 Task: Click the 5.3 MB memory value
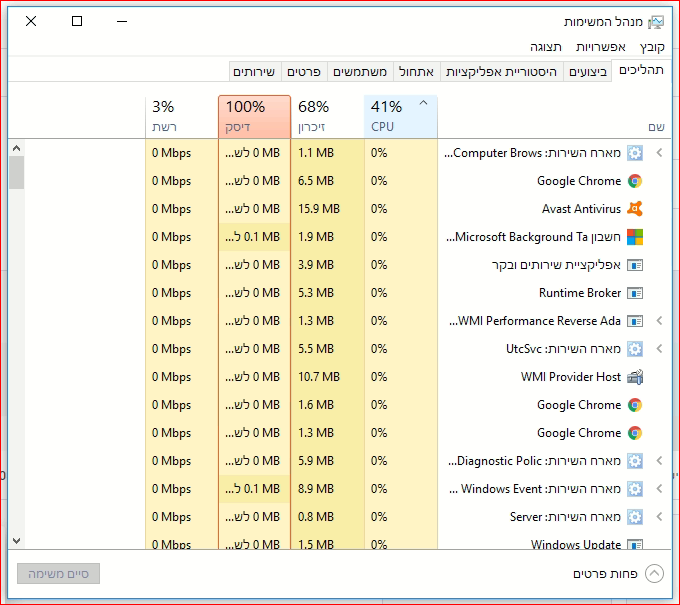click(x=316, y=293)
